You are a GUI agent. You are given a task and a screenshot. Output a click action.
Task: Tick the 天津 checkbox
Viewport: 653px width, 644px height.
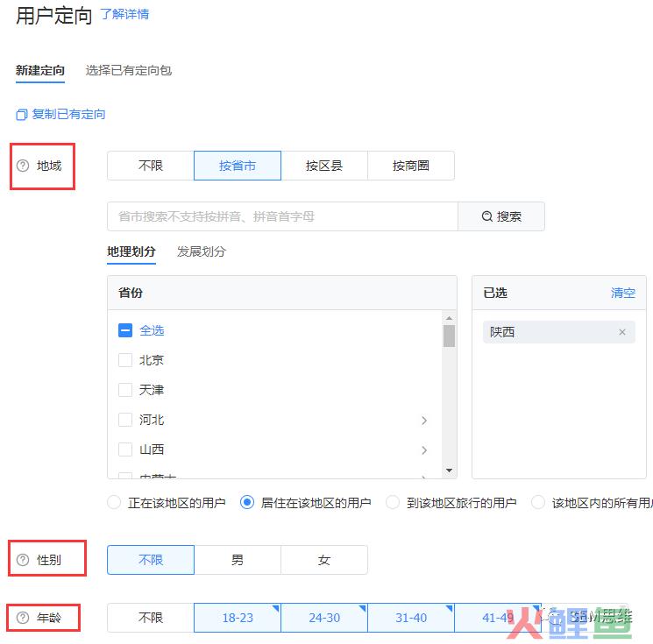(125, 390)
